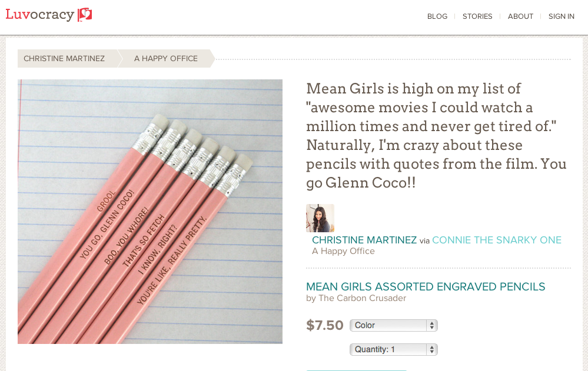588x371 pixels.
Task: Select the CHRISTINE MARTINEZ breadcrumb
Action: 64,58
